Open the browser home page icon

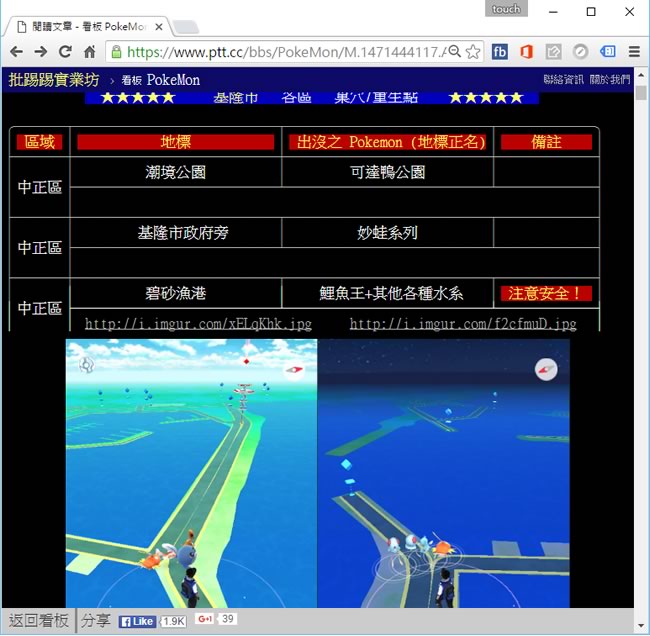[x=90, y=52]
